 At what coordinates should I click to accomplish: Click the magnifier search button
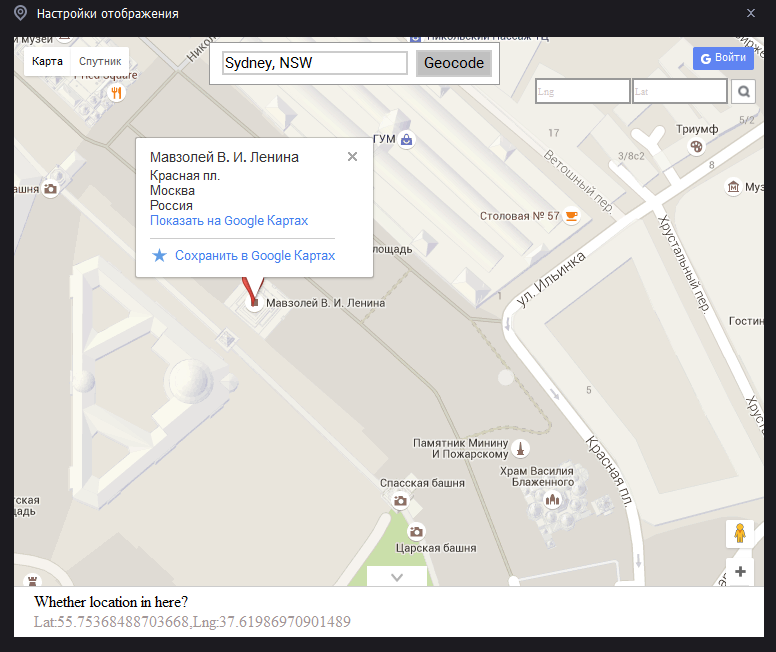743,92
